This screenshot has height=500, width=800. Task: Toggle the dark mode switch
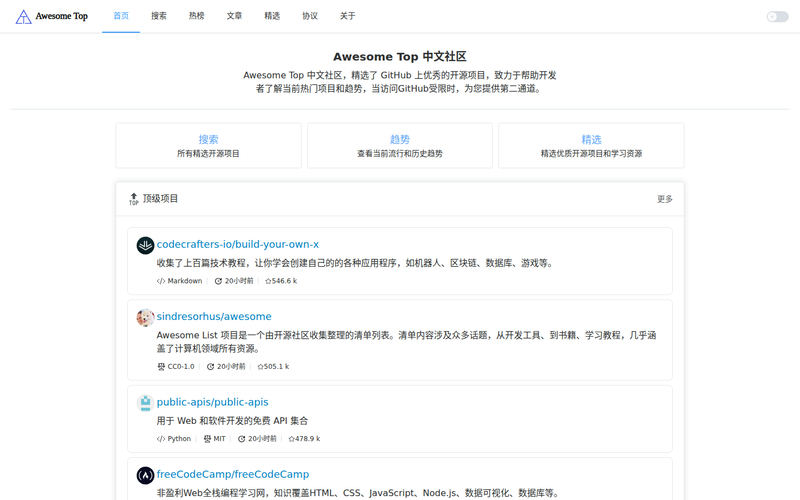tap(777, 16)
